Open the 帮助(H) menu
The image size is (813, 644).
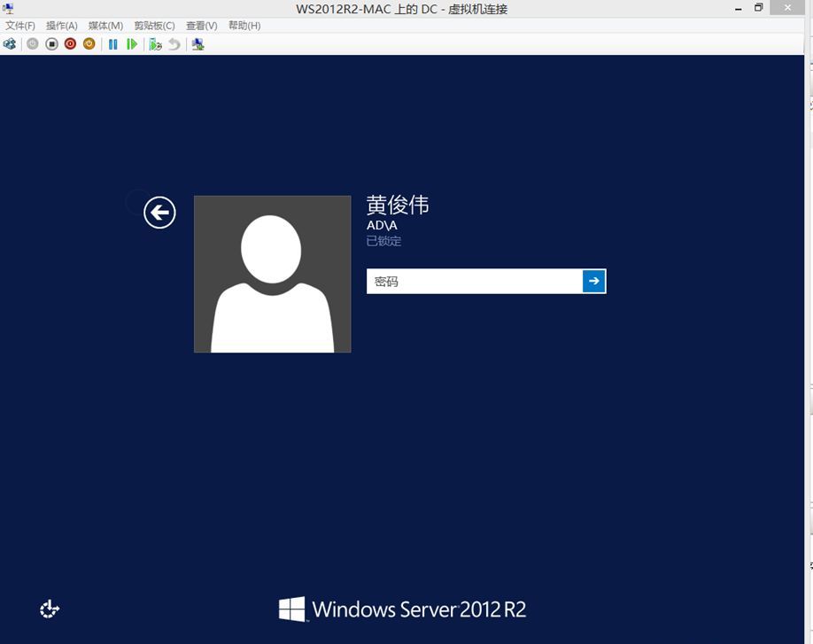coord(244,26)
